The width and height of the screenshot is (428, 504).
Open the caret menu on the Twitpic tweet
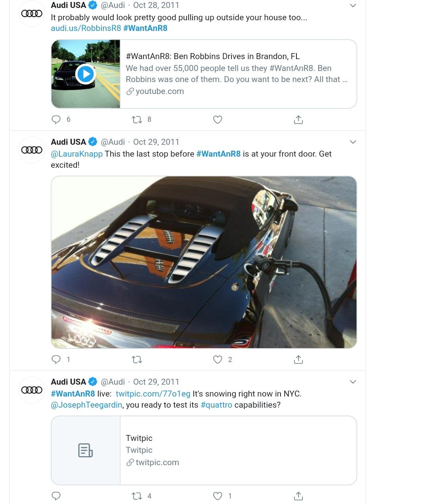(353, 381)
